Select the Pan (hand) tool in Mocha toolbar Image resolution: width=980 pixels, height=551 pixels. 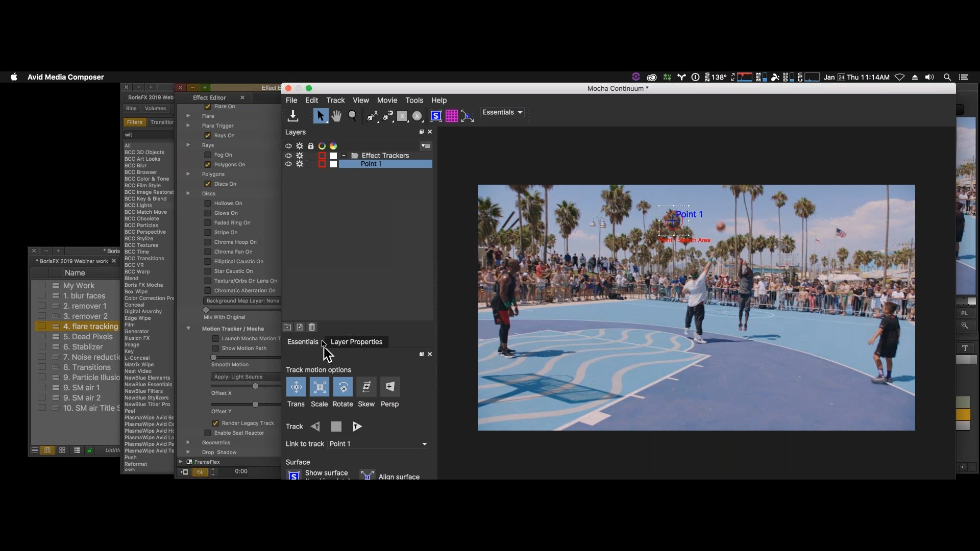[x=336, y=116]
